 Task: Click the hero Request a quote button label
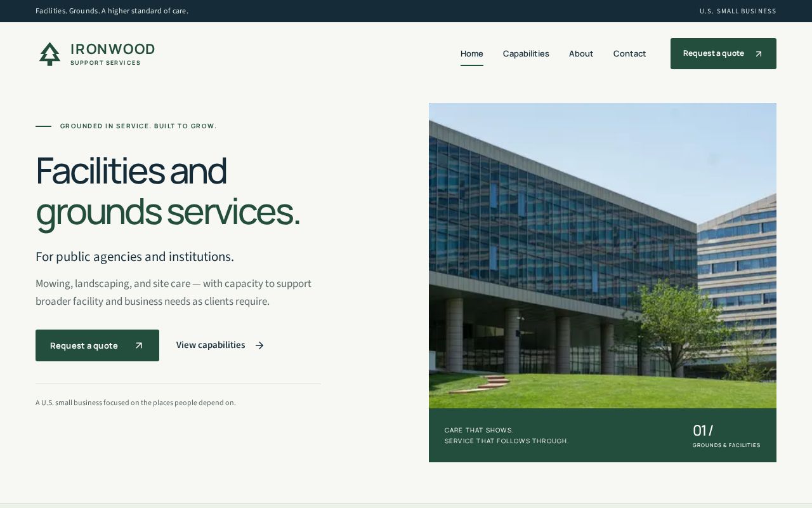click(84, 345)
